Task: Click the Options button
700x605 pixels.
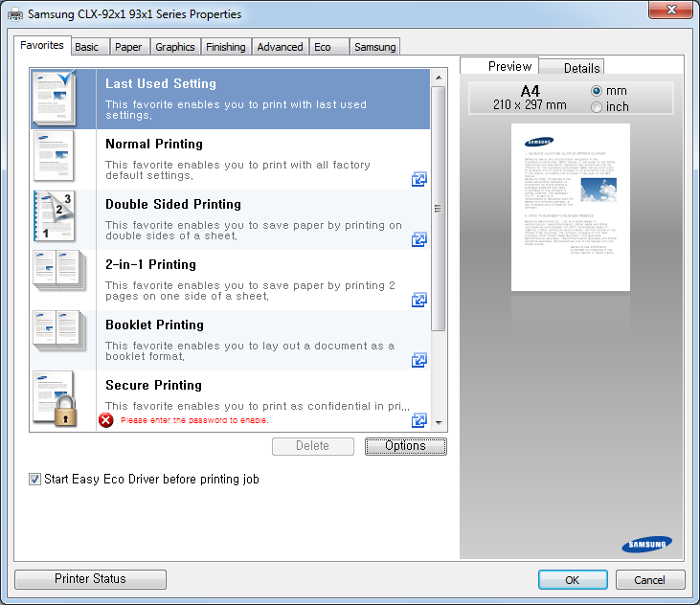Action: (x=405, y=446)
